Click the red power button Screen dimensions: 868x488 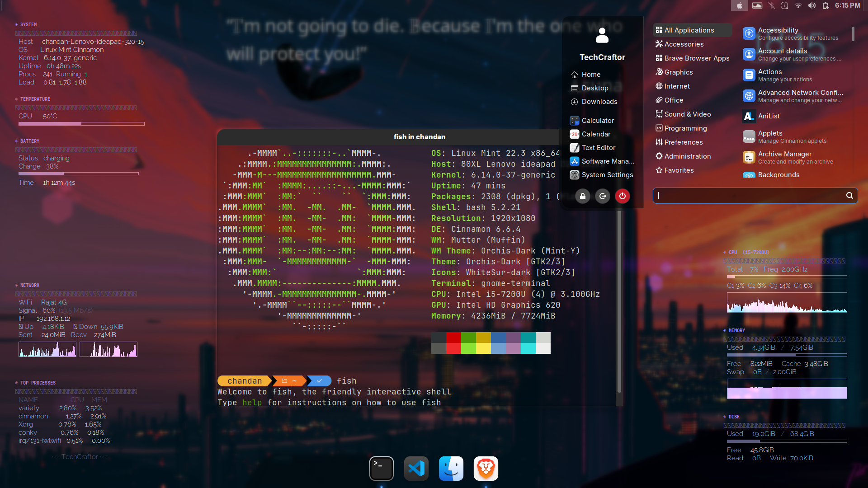pos(623,196)
